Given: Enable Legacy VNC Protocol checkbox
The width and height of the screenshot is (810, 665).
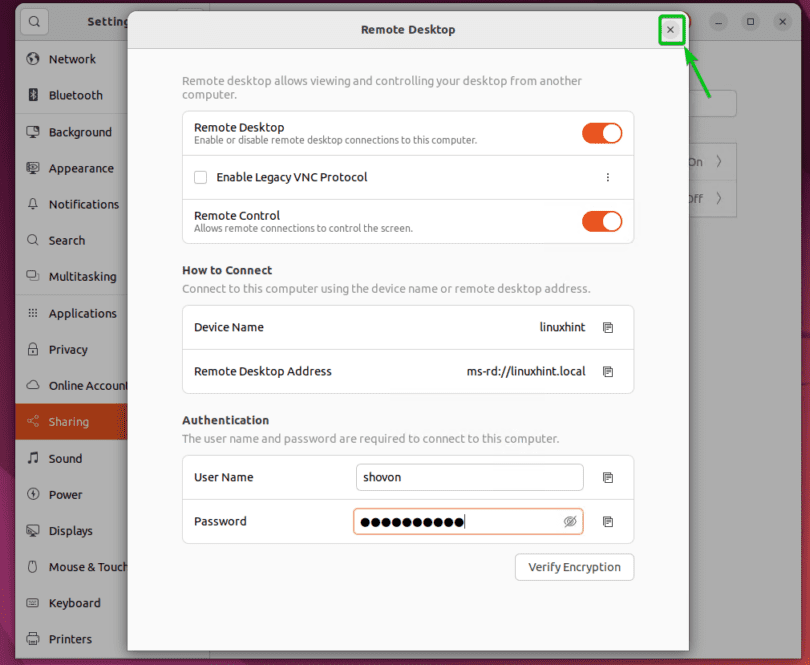Looking at the screenshot, I should 200,178.
